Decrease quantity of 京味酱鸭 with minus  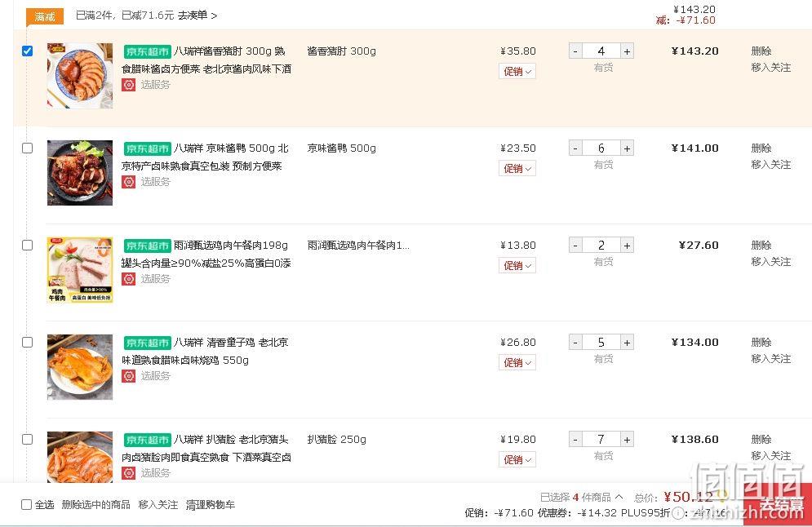coord(575,148)
